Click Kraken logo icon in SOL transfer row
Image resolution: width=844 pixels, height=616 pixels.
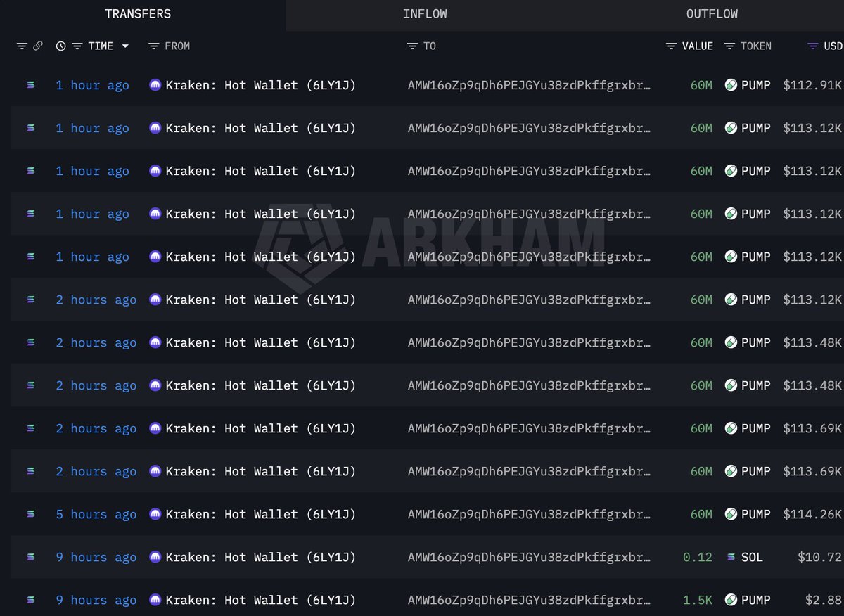155,557
